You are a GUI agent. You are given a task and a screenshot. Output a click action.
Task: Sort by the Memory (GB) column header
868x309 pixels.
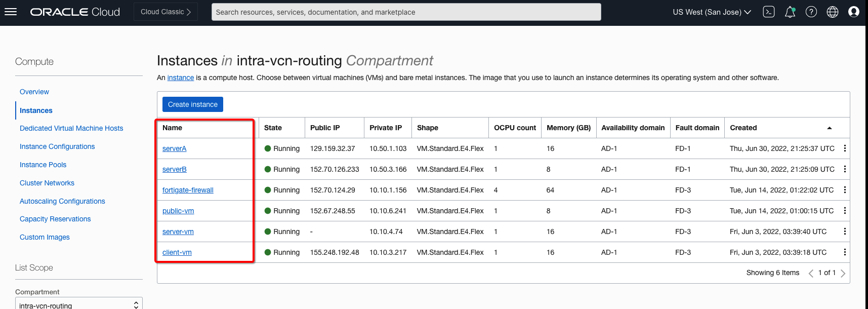coord(569,128)
